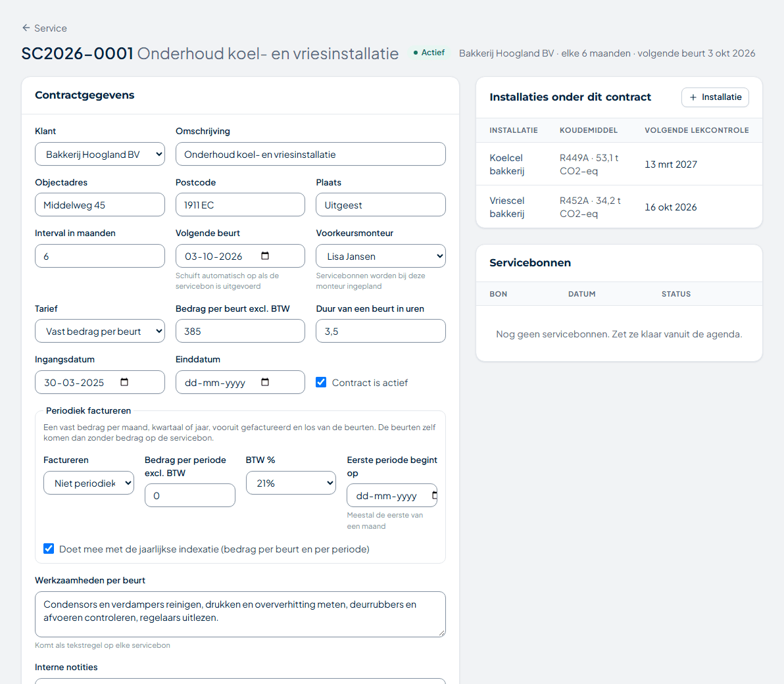Click the Interval in maanden field
784x684 pixels.
(100, 256)
